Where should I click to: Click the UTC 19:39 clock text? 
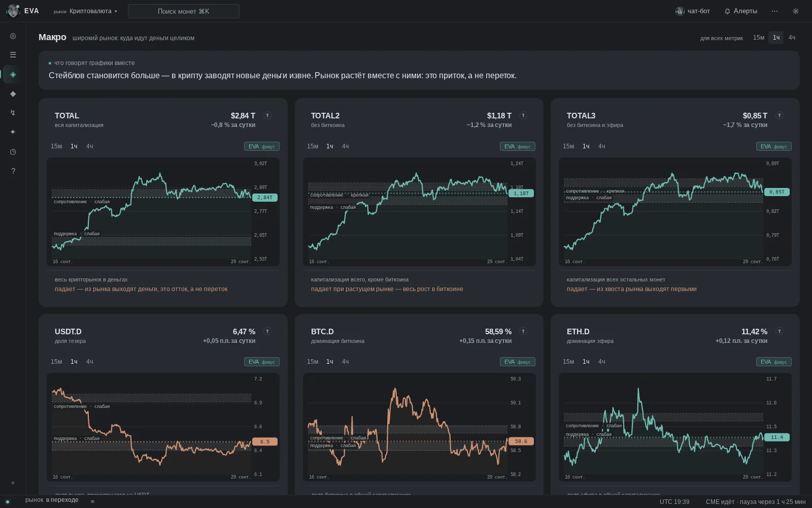(674, 502)
